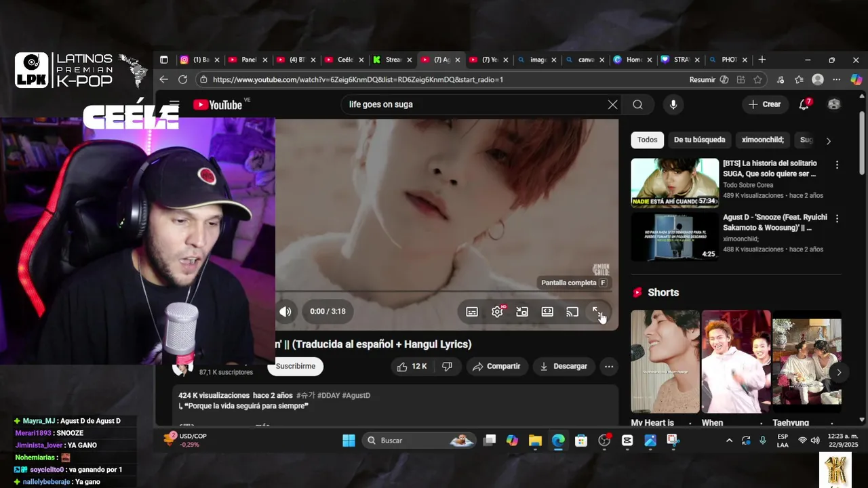
Task: Select the ximoonchild; chip
Action: point(763,140)
